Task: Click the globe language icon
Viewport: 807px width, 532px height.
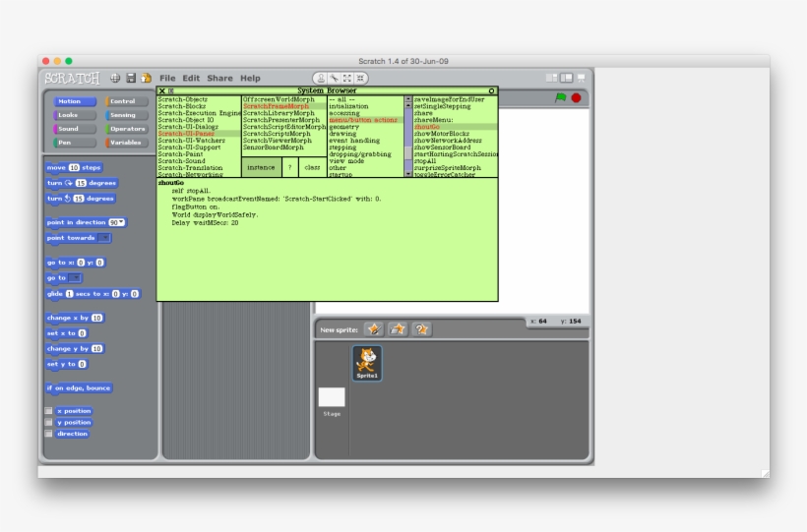Action: point(115,79)
